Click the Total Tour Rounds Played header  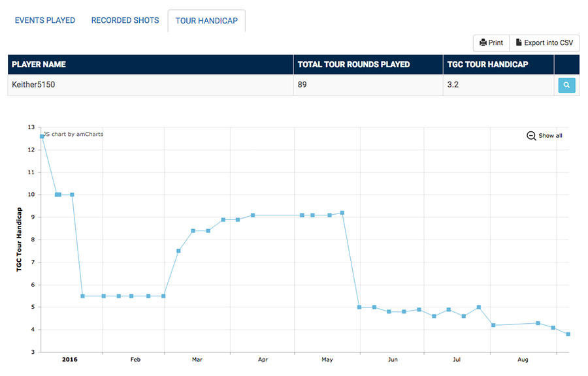353,65
